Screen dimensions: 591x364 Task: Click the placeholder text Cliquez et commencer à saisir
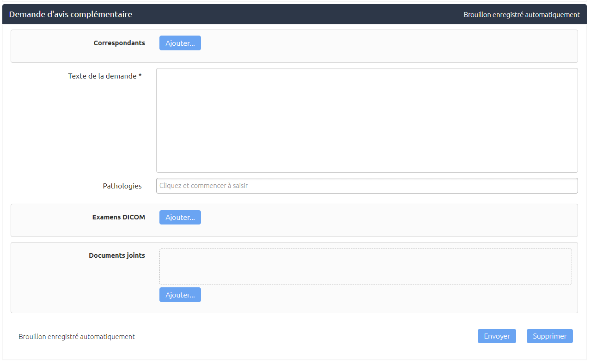[204, 186]
